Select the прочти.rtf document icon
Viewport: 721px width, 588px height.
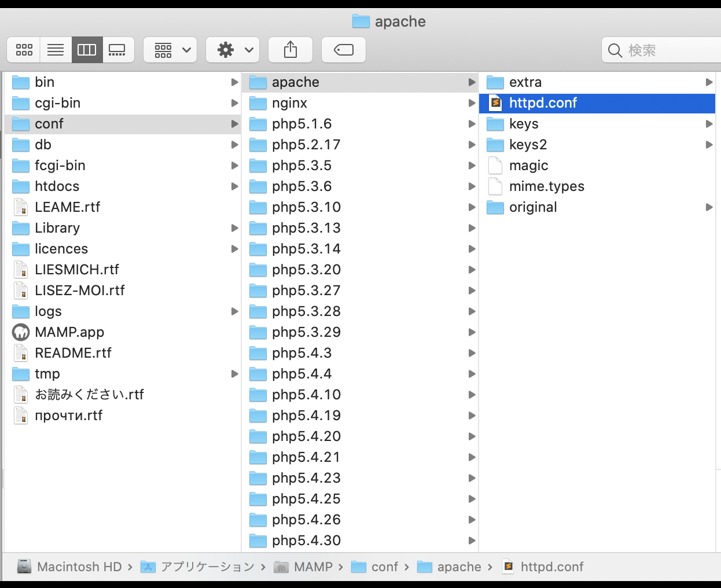click(21, 416)
